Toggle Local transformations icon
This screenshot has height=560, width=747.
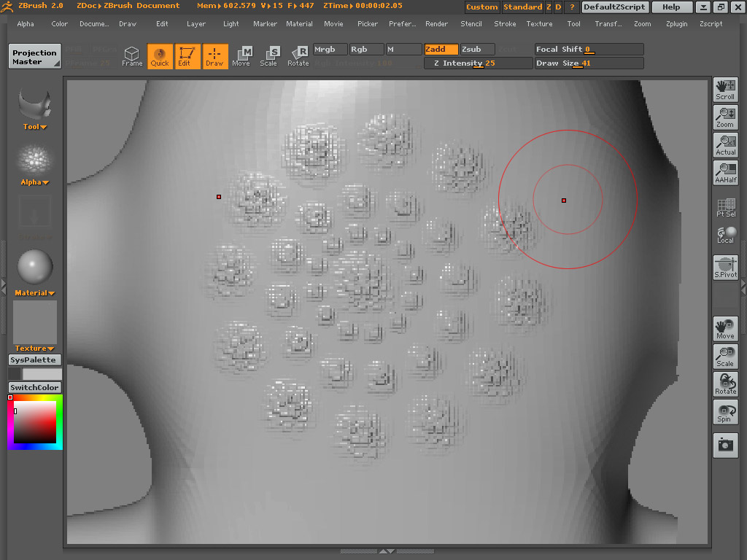(x=725, y=234)
